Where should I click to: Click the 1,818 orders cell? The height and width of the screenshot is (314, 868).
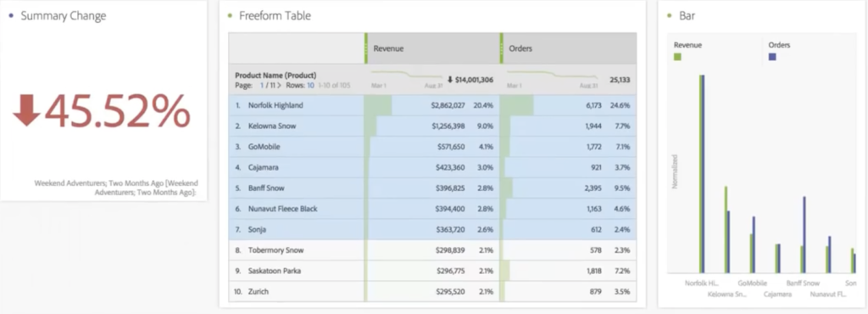[x=593, y=271]
